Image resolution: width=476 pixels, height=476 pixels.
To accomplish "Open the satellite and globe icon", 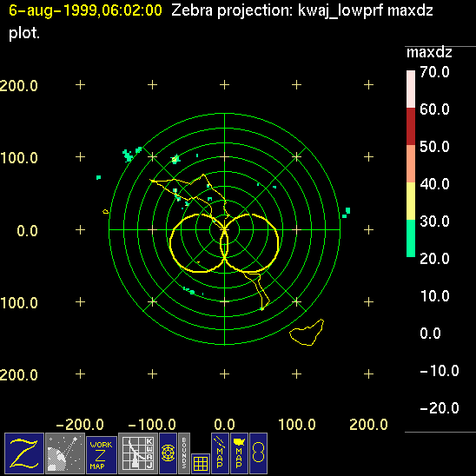I will (64, 453).
